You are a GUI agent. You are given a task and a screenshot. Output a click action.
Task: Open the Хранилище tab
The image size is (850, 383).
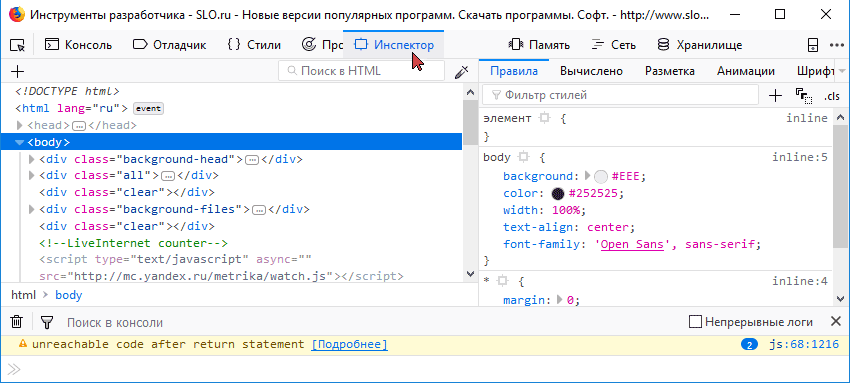click(699, 45)
